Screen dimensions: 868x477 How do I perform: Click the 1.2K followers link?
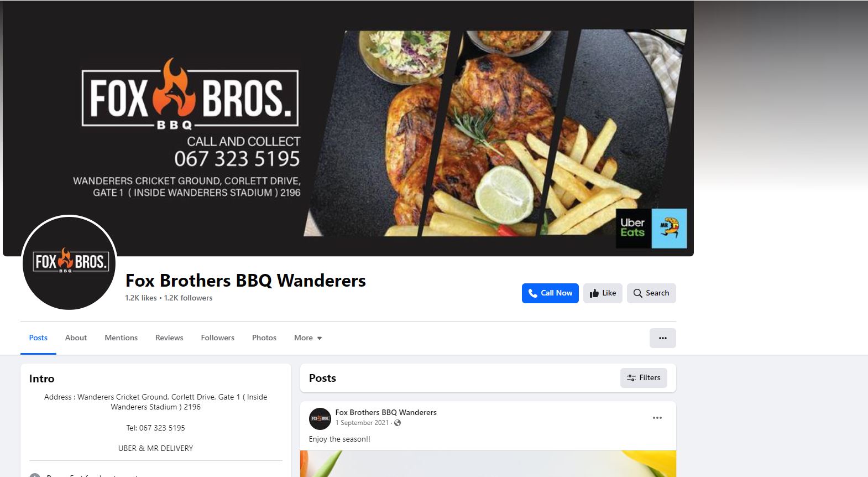click(x=188, y=298)
